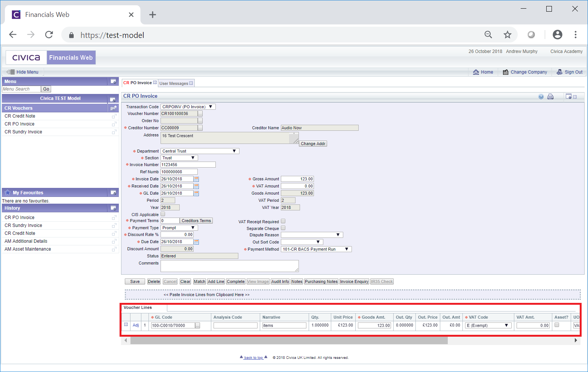588x372 pixels.
Task: Open CR PO Invoice from CR Vouchers menu
Action: pos(20,124)
